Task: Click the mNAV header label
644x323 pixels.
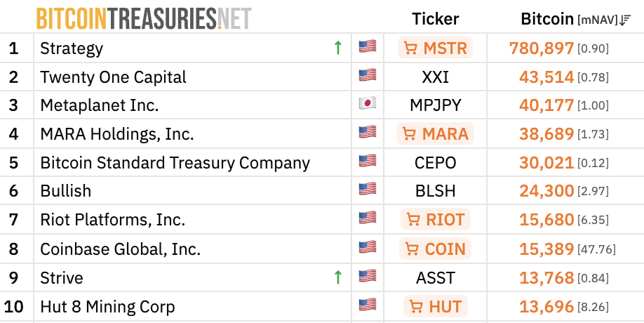Action: (597, 20)
